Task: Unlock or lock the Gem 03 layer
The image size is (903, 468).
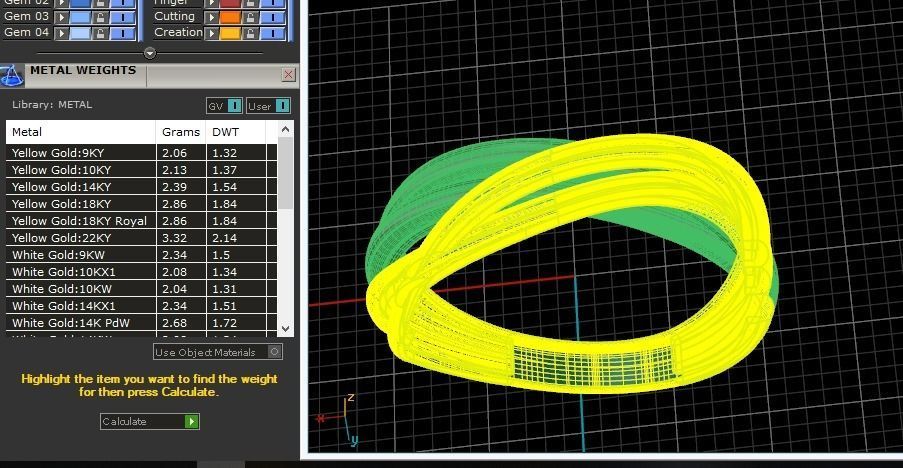Action: coord(100,18)
